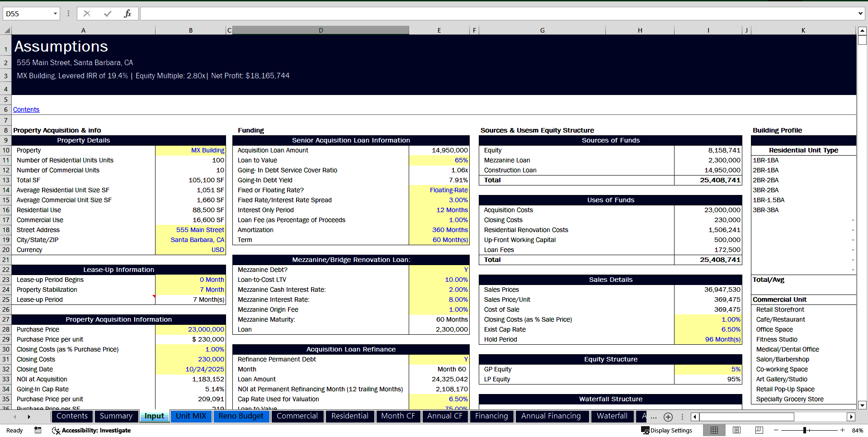This screenshot has height=437, width=868.
Task: Click the horizontal scroll left arrow
Action: (695, 417)
